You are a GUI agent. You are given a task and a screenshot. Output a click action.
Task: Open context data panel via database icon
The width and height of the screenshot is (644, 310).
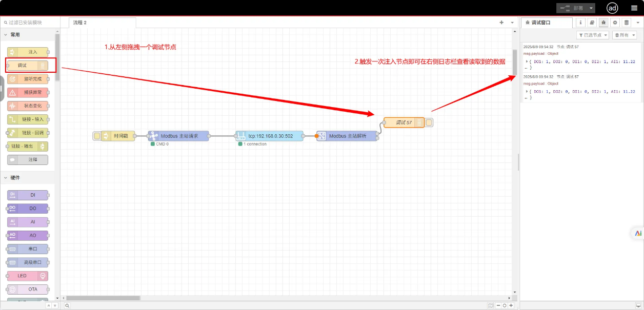coord(627,23)
